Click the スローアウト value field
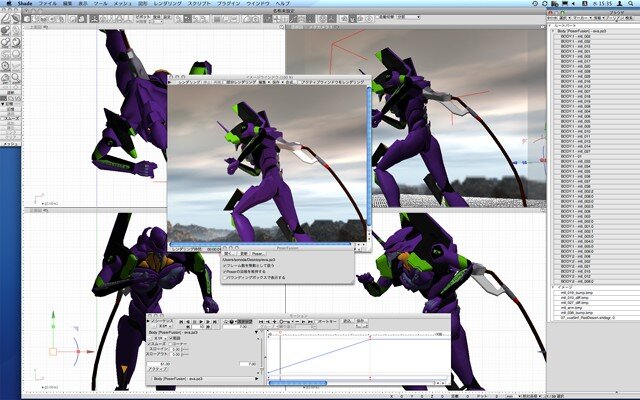The width and height of the screenshot is (640, 400). click(x=176, y=354)
